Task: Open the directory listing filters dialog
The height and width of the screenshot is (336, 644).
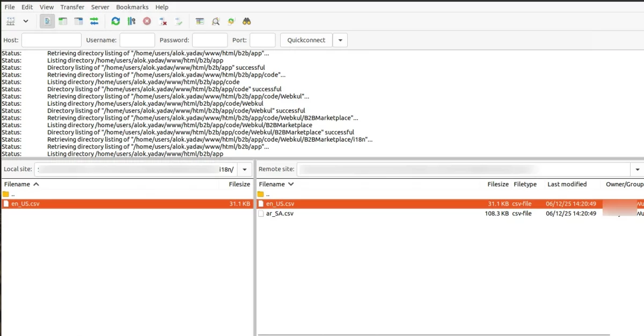Action: coord(200,21)
